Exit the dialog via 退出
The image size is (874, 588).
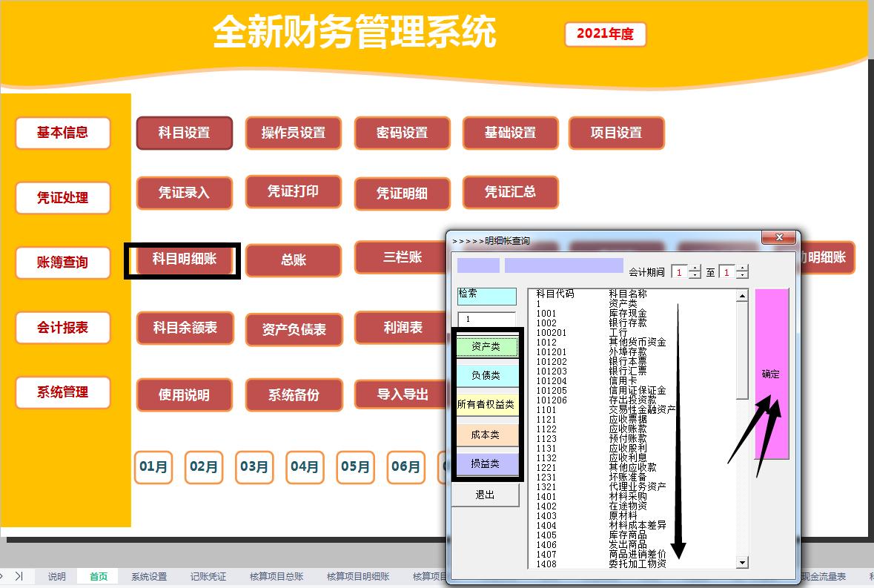tap(486, 495)
